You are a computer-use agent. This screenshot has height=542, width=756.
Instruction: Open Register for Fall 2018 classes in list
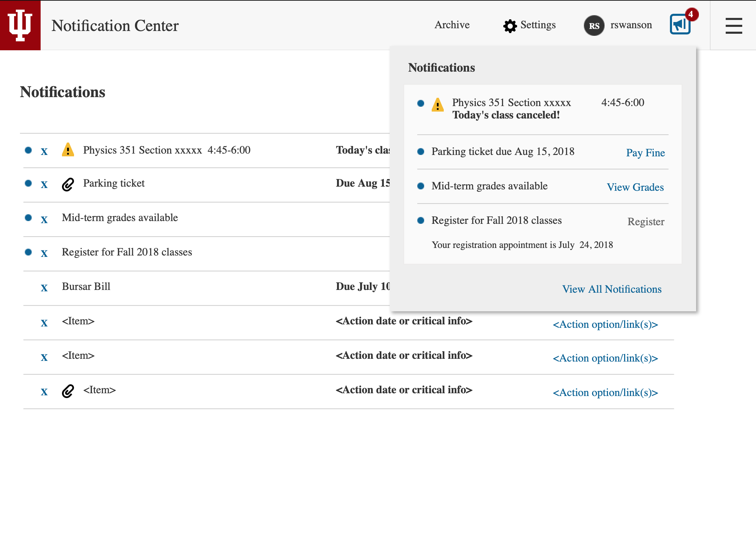point(127,252)
